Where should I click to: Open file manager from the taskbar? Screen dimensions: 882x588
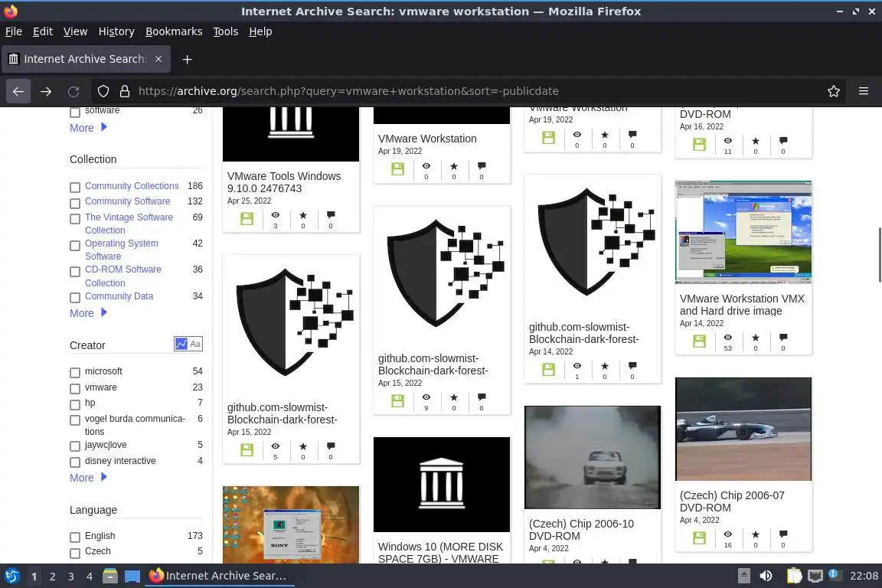tap(110, 576)
